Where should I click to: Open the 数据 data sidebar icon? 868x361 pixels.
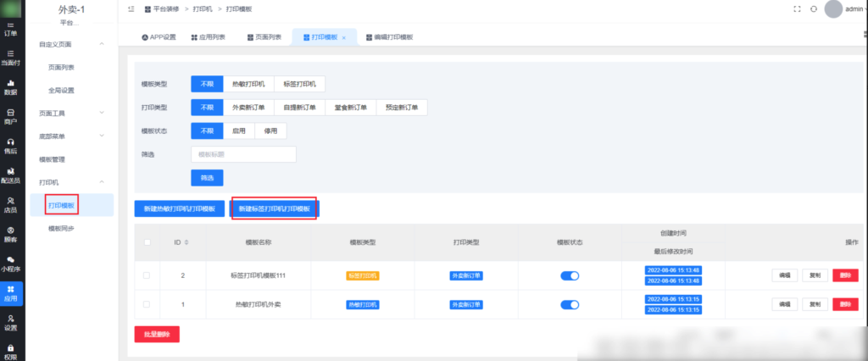(11, 87)
